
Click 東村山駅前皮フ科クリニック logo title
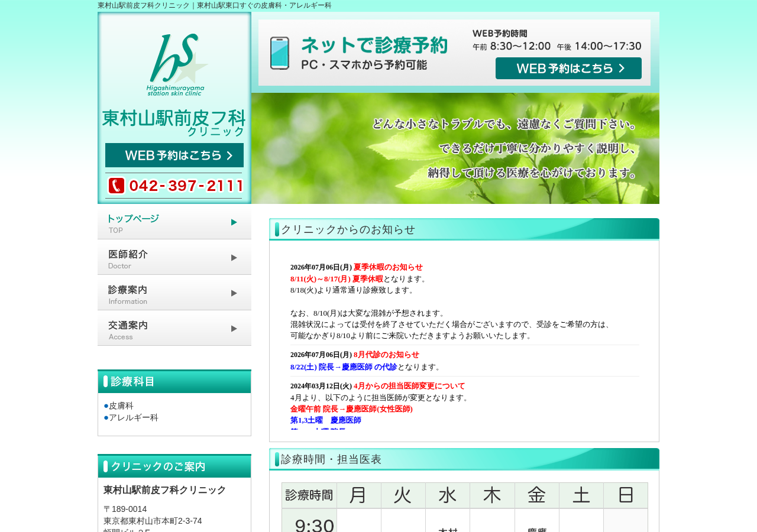174,123
